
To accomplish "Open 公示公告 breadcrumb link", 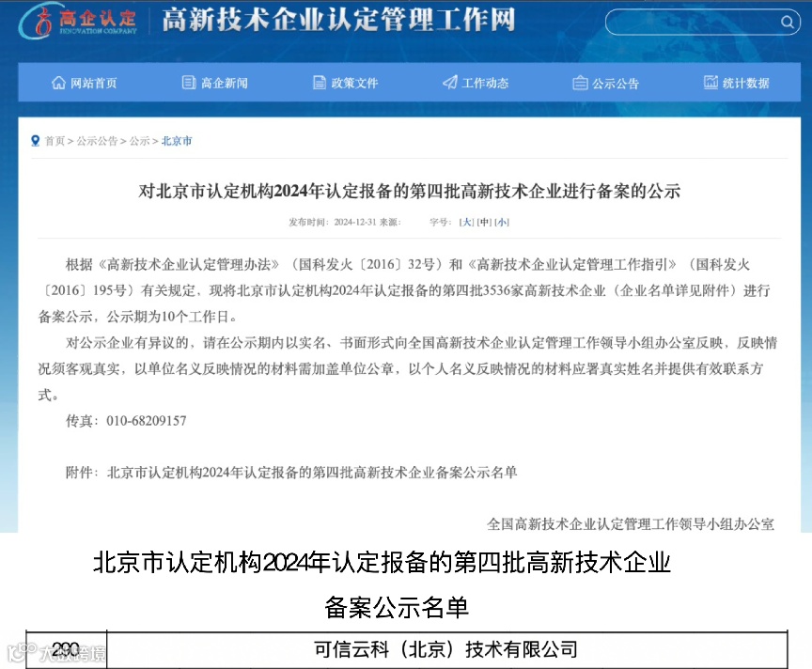I will 98,141.
